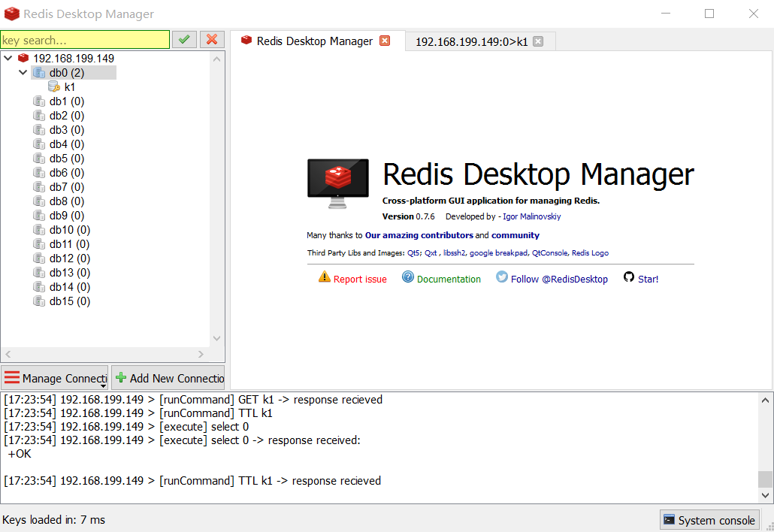Close the 192.168.199.149:0>k1 tab

(x=539, y=41)
